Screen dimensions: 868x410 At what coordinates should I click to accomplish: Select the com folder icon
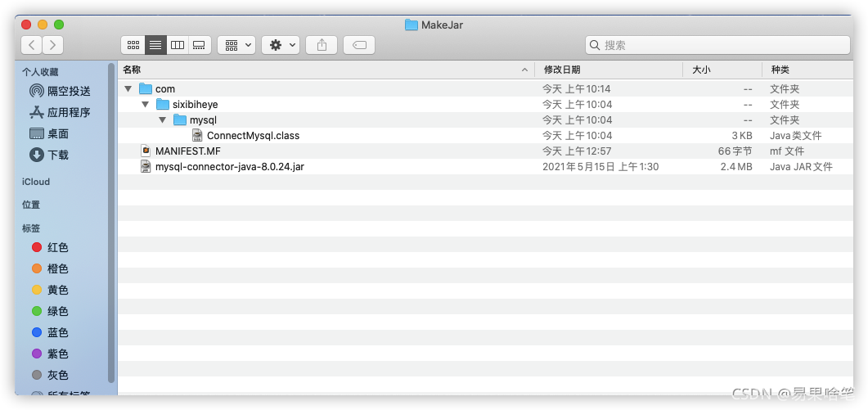point(146,88)
